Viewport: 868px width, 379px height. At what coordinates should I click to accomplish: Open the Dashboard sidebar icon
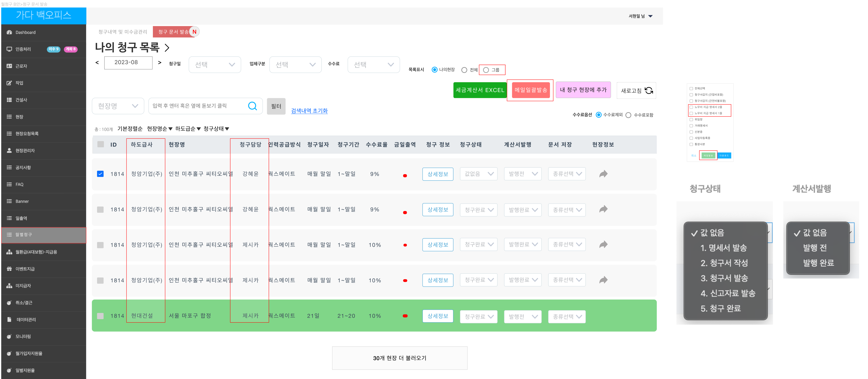click(x=9, y=32)
